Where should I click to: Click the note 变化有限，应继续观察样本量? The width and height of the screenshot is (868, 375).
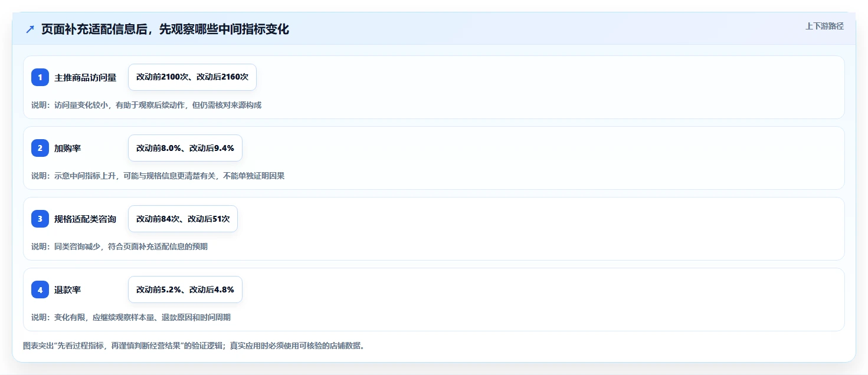click(131, 317)
